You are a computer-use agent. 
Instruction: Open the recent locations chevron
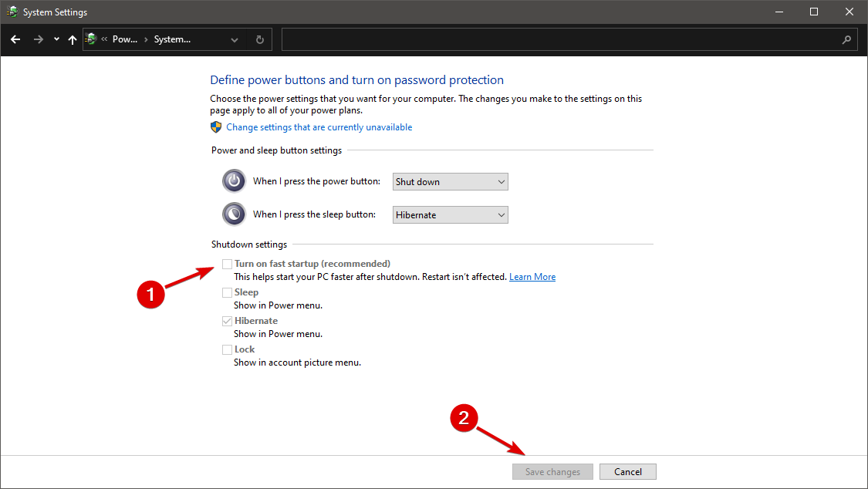coord(56,39)
